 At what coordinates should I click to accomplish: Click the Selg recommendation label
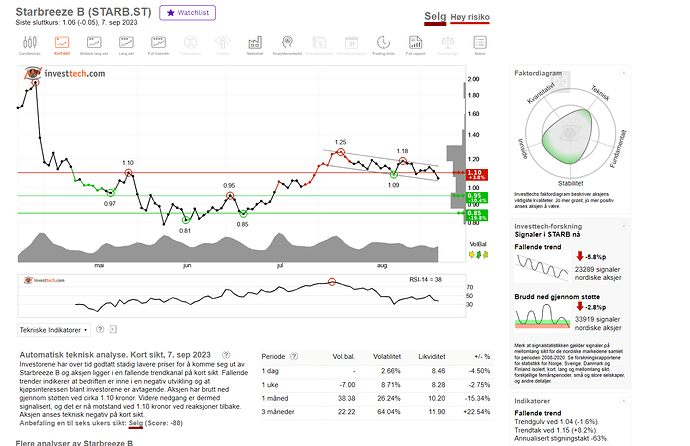click(435, 17)
